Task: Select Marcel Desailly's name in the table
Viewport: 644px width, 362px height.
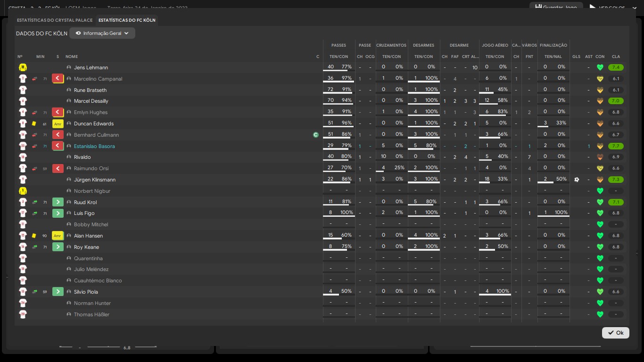Action: [91, 101]
